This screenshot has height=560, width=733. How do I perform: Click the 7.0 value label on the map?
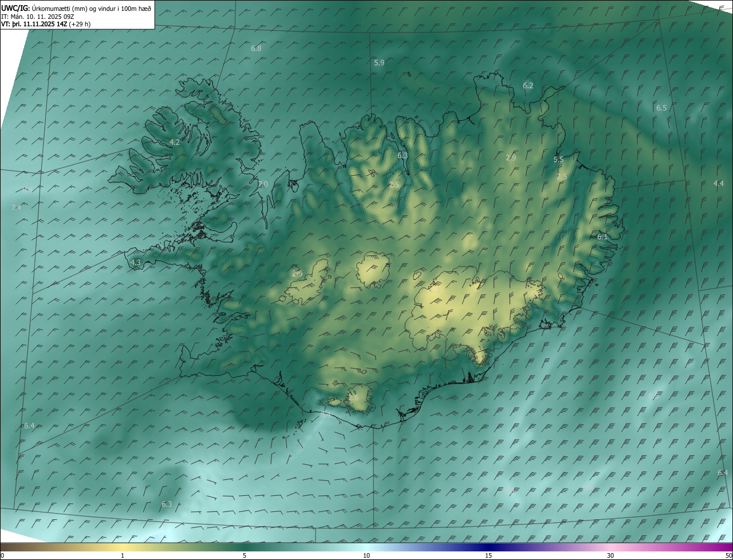[263, 184]
